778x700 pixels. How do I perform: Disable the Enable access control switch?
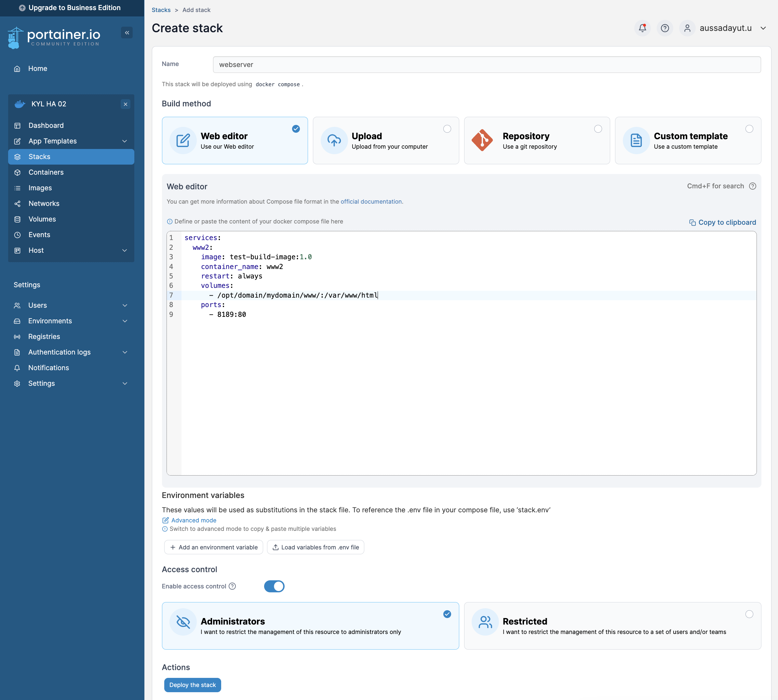[274, 586]
